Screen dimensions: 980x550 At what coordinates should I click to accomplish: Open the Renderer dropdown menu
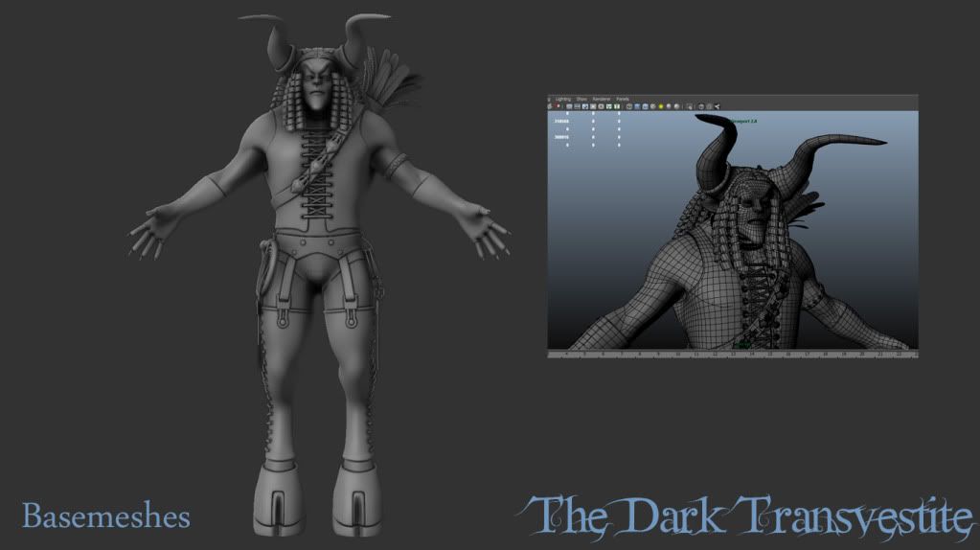tap(601, 99)
